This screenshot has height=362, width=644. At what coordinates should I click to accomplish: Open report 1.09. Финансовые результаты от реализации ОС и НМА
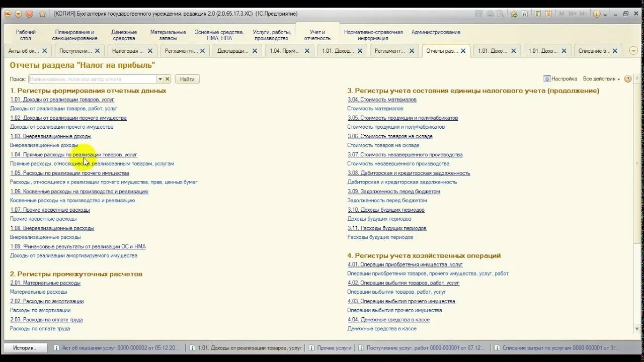[78, 246]
